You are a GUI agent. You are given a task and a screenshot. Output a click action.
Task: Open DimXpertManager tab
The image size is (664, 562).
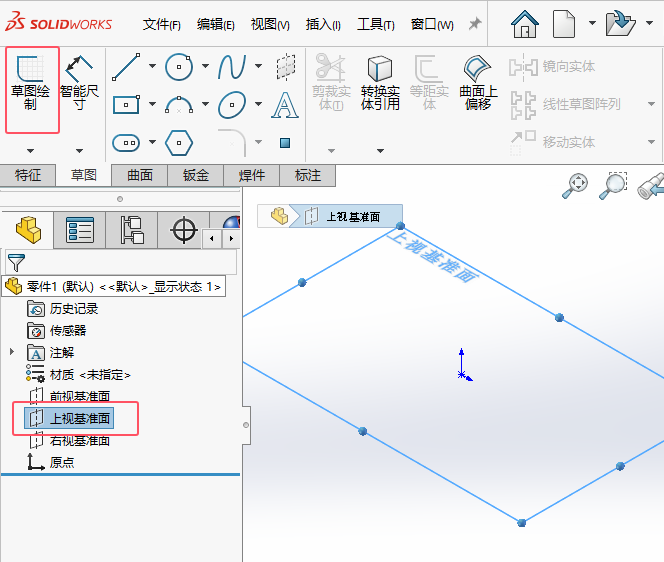click(x=184, y=230)
